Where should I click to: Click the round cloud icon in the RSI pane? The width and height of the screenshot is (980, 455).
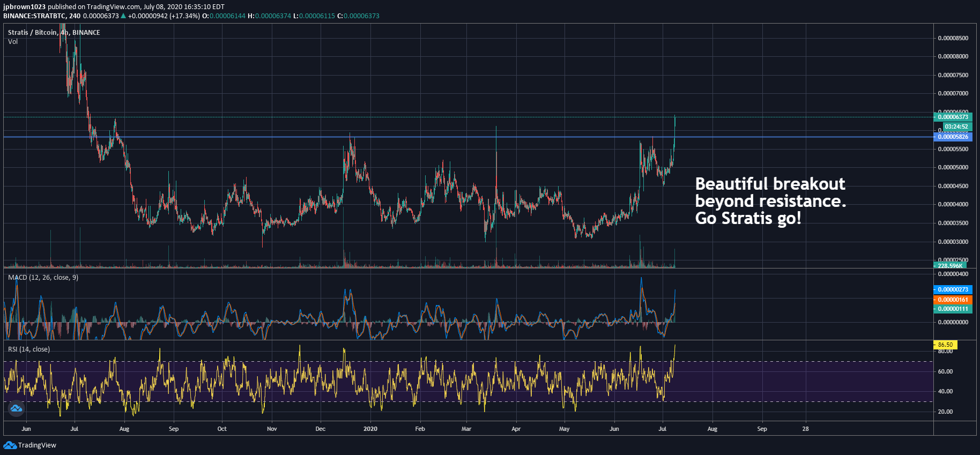[16, 408]
